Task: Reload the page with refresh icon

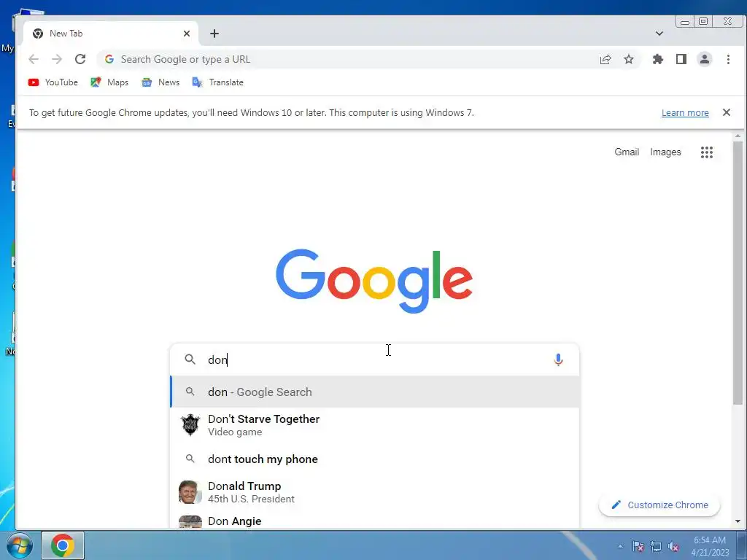Action: tap(80, 59)
